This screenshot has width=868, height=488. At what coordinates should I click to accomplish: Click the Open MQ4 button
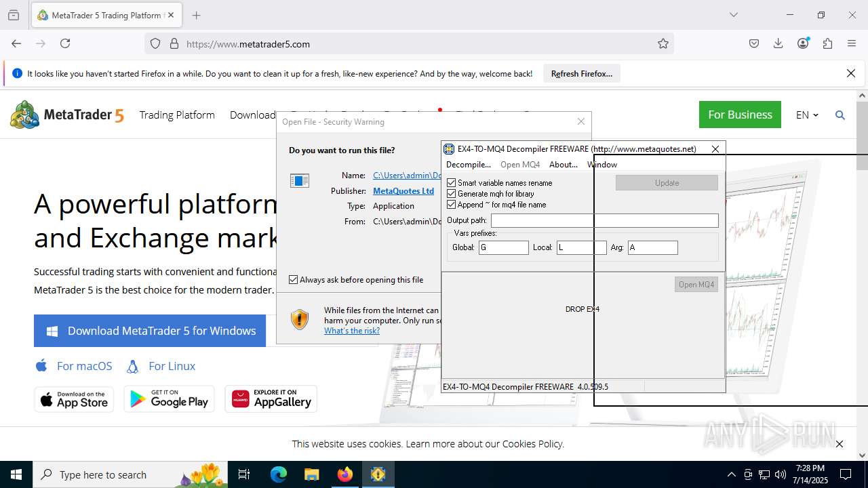696,285
